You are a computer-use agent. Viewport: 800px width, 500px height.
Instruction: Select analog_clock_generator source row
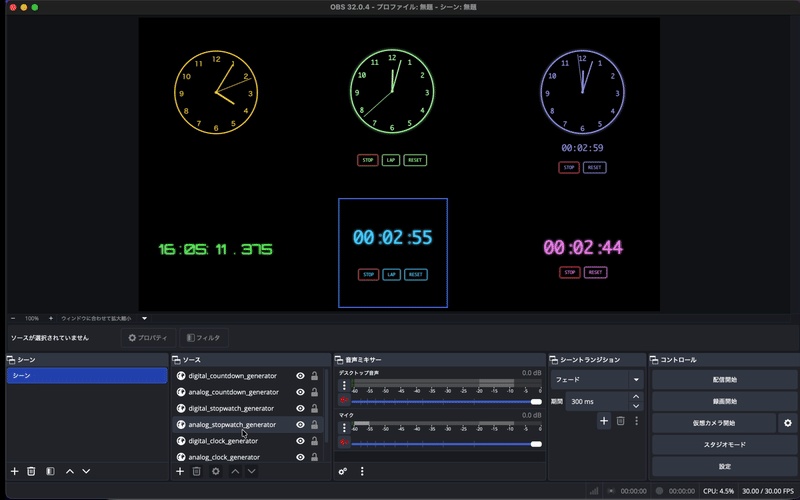coord(248,457)
